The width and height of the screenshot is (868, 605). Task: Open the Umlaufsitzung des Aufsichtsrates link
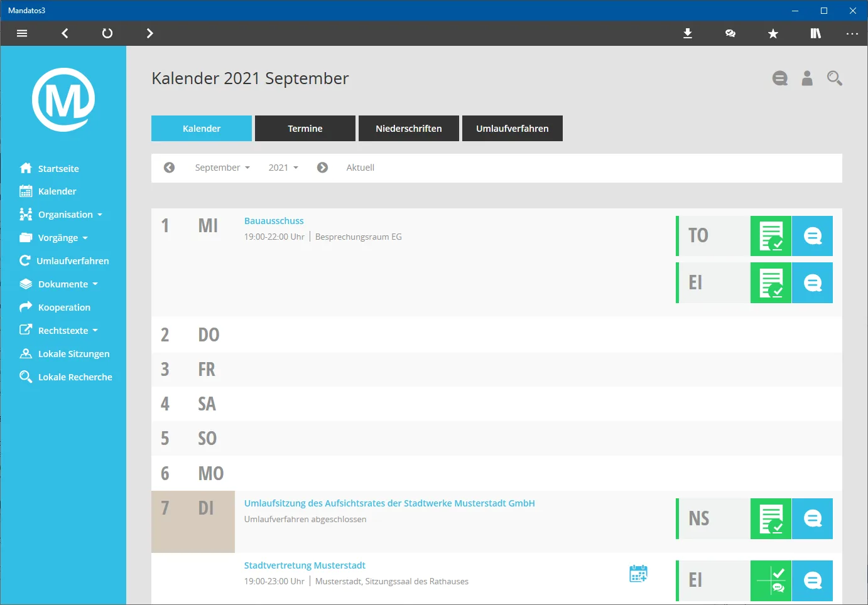[x=389, y=503]
